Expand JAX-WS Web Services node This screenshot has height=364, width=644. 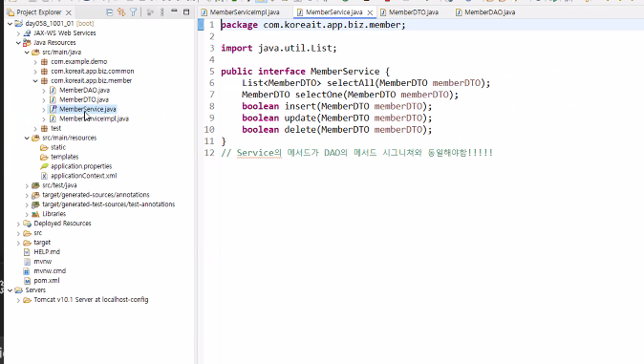tap(18, 33)
